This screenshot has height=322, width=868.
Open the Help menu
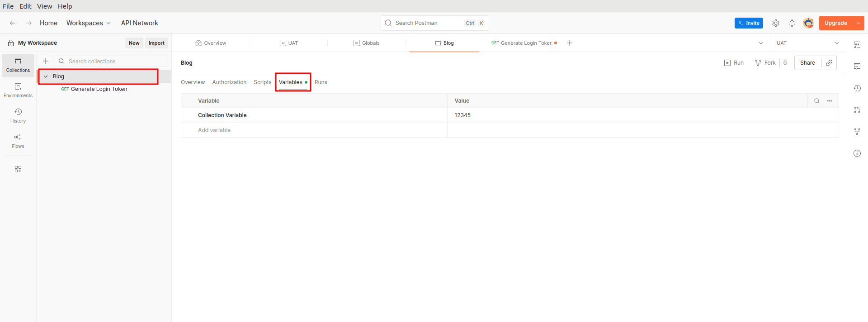pos(65,6)
